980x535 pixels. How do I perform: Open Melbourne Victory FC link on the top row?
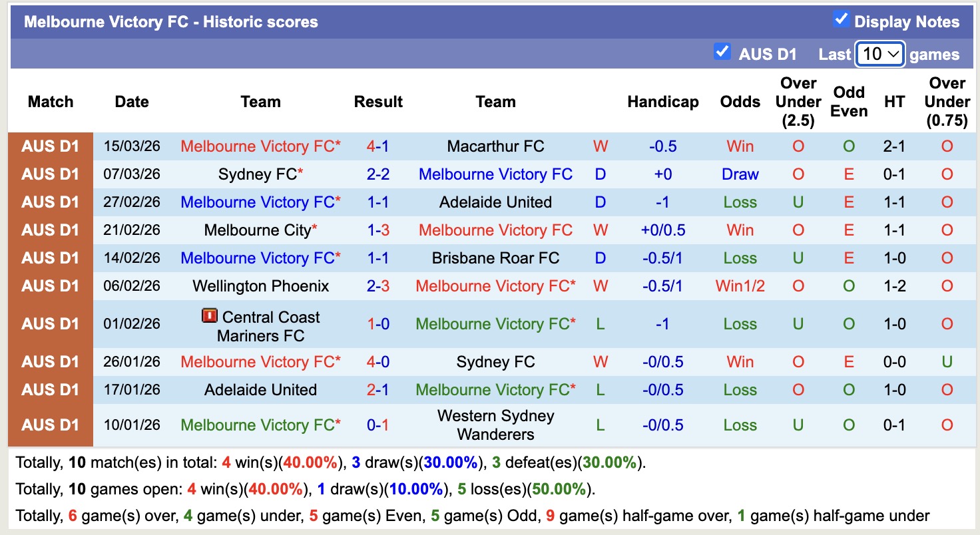coord(260,146)
